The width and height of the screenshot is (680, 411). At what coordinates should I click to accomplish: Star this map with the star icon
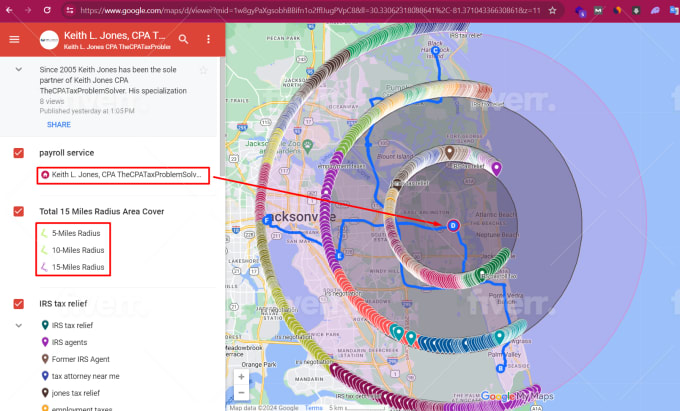coord(203,70)
